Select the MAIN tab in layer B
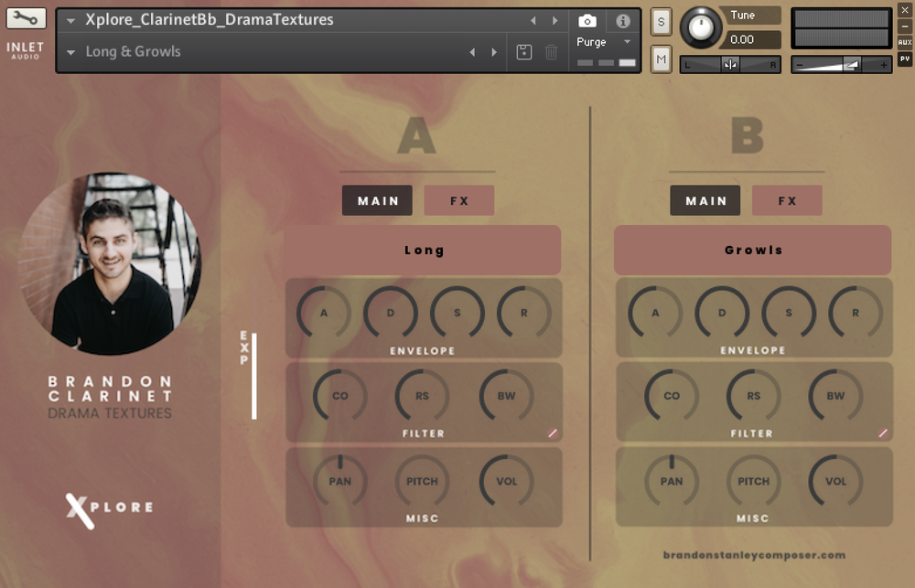 coord(705,200)
